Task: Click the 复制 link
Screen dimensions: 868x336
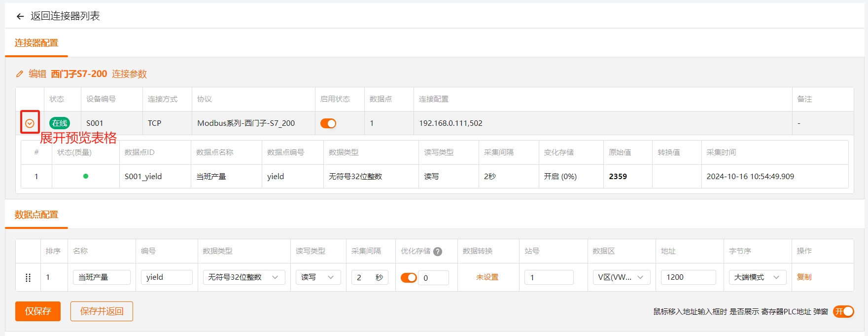Action: coord(804,277)
